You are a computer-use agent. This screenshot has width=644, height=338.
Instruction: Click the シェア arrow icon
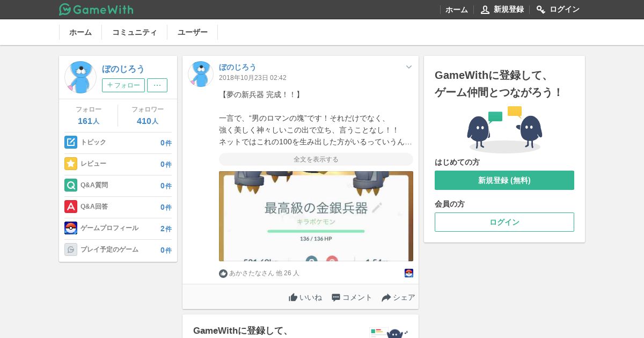[x=386, y=298]
